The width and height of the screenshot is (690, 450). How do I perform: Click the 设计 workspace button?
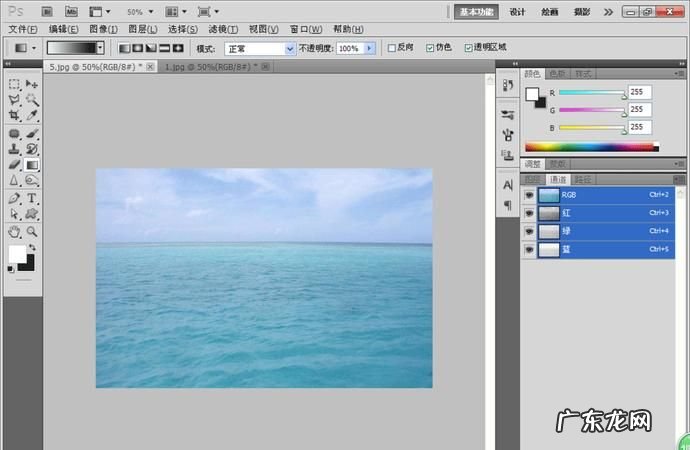point(517,12)
